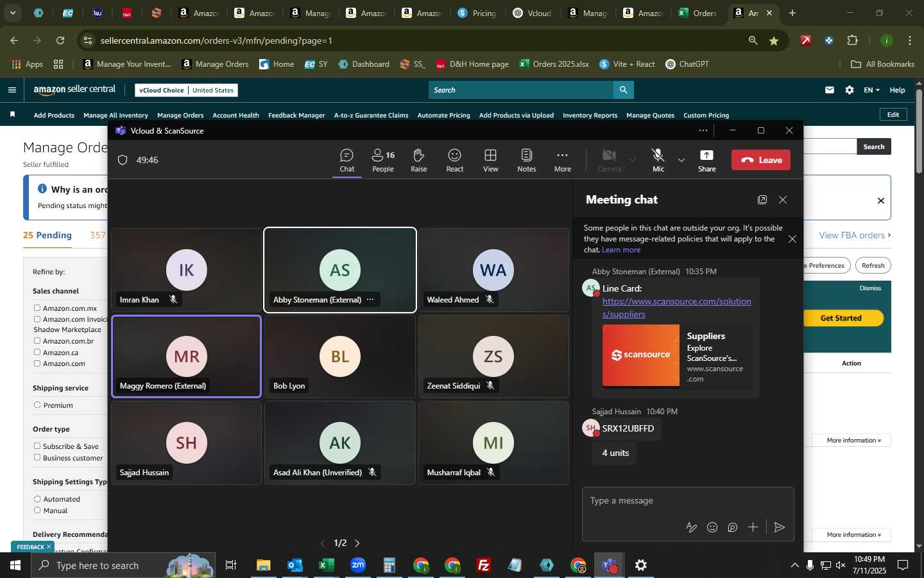Viewport: 924px width, 578px height.
Task: Open View FBA orders link
Action: coord(855,236)
